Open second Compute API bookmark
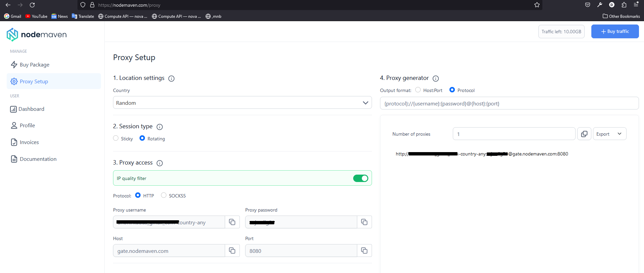Viewport: 644px width, 273px height. (176, 16)
